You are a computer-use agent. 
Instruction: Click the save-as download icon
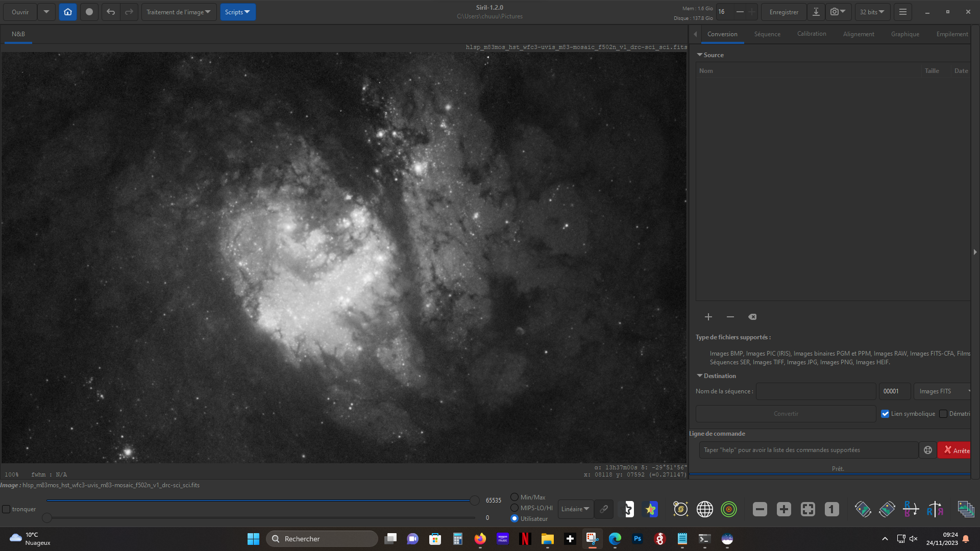pos(816,12)
